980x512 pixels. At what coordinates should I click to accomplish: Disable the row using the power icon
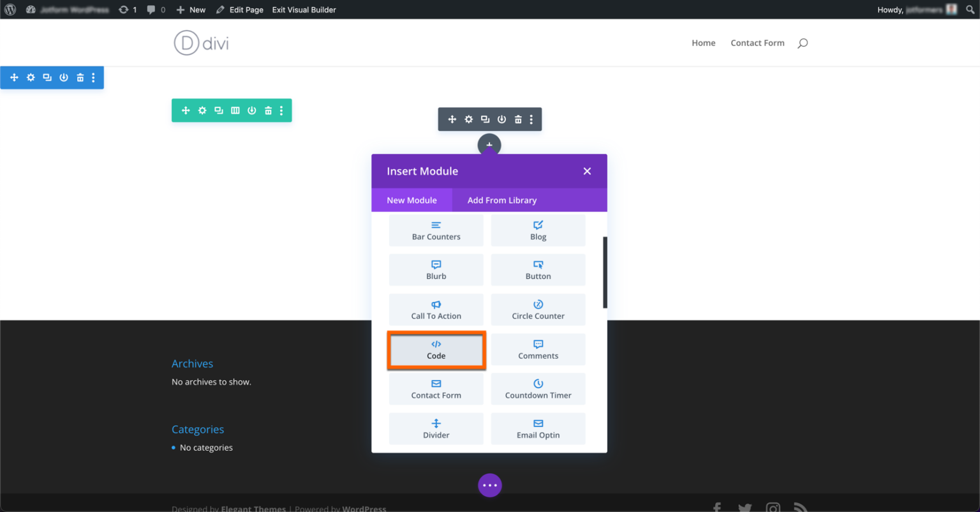tap(252, 110)
